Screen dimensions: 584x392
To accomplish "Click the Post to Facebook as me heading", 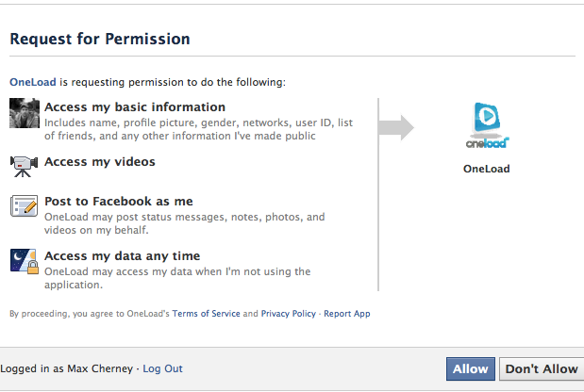I will [119, 202].
